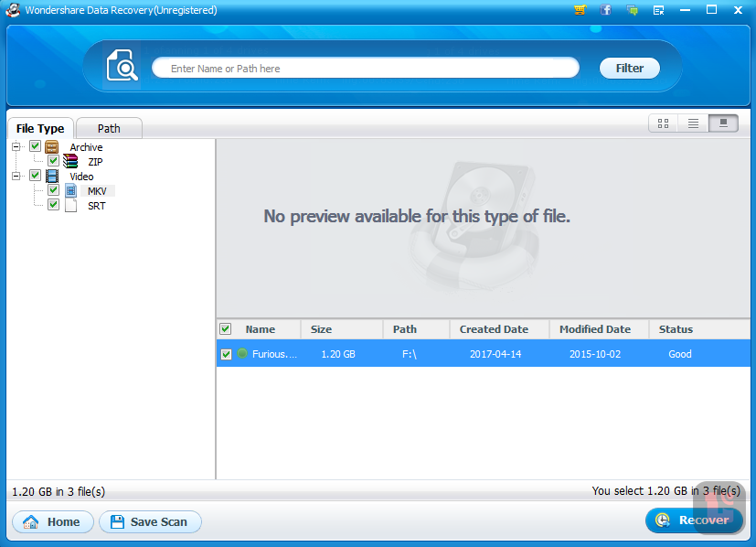Uncheck the MKV checkbox
756x547 pixels.
[x=54, y=190]
